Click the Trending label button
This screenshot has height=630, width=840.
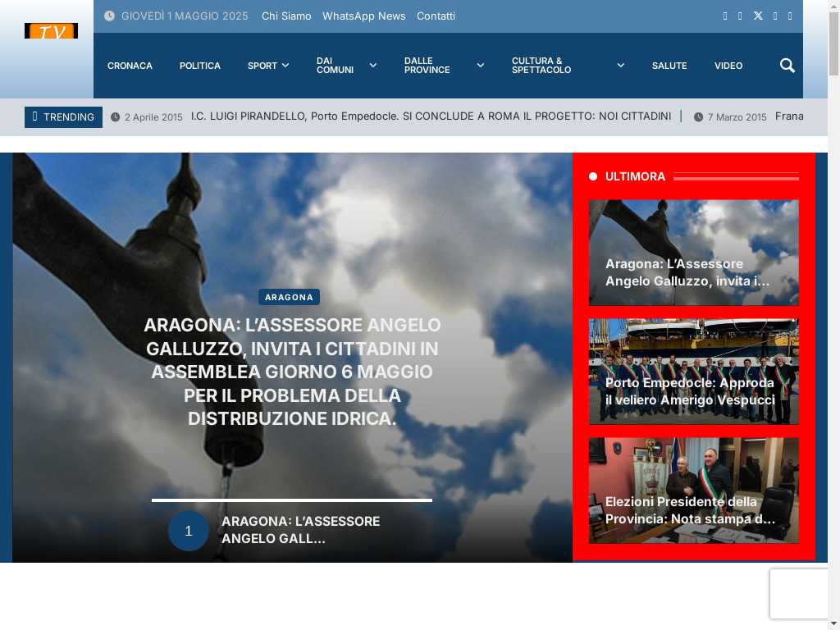(x=63, y=116)
